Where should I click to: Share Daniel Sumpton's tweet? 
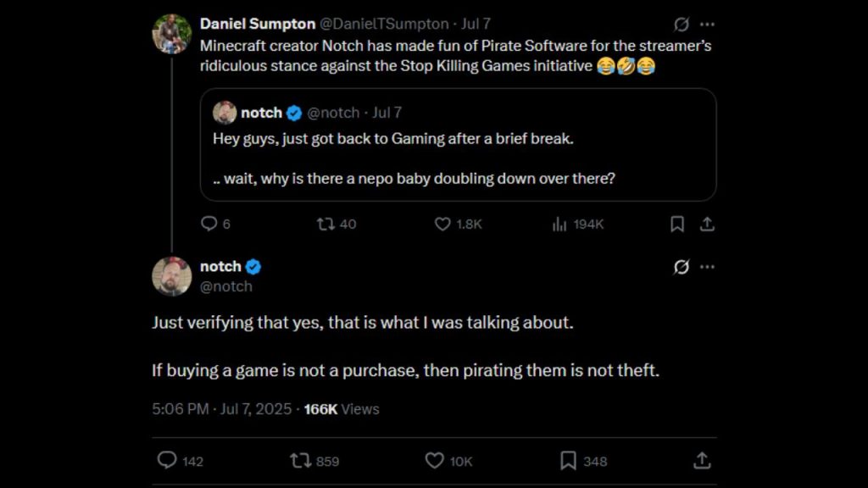(707, 224)
